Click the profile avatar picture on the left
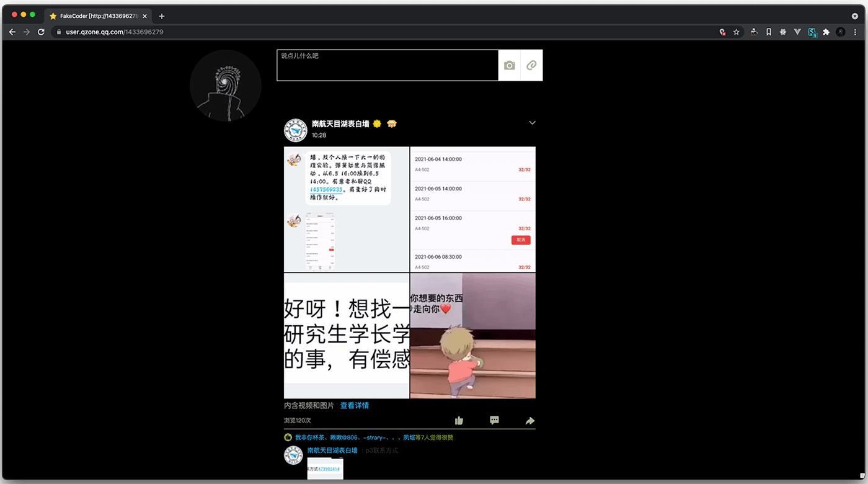The height and width of the screenshot is (484, 868). pyautogui.click(x=225, y=86)
